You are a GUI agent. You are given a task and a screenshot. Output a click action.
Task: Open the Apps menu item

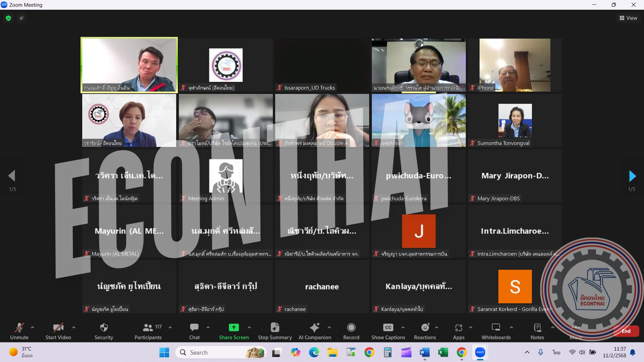458,331
